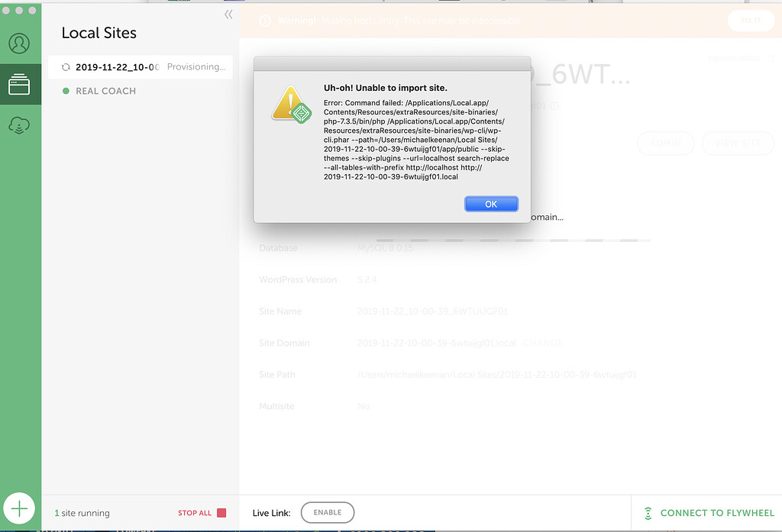
Task: Click the MySQL 8.0.15 database value
Action: [x=385, y=248]
